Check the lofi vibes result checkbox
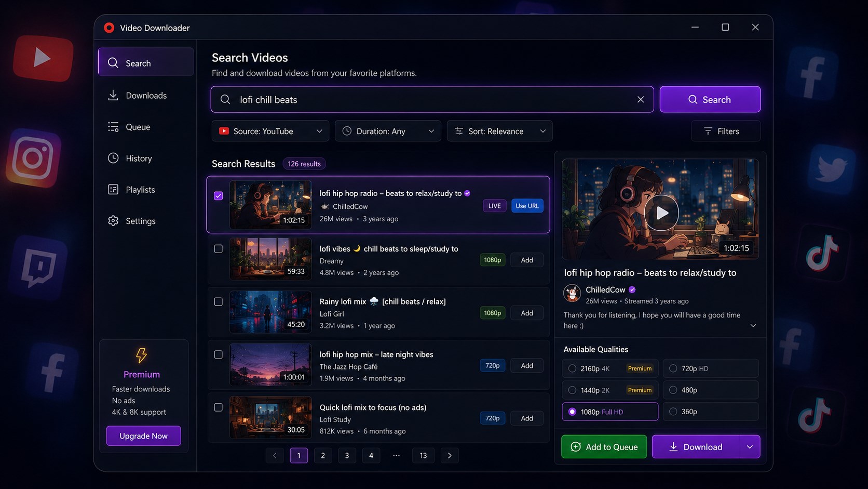The height and width of the screenshot is (489, 868). (219, 249)
